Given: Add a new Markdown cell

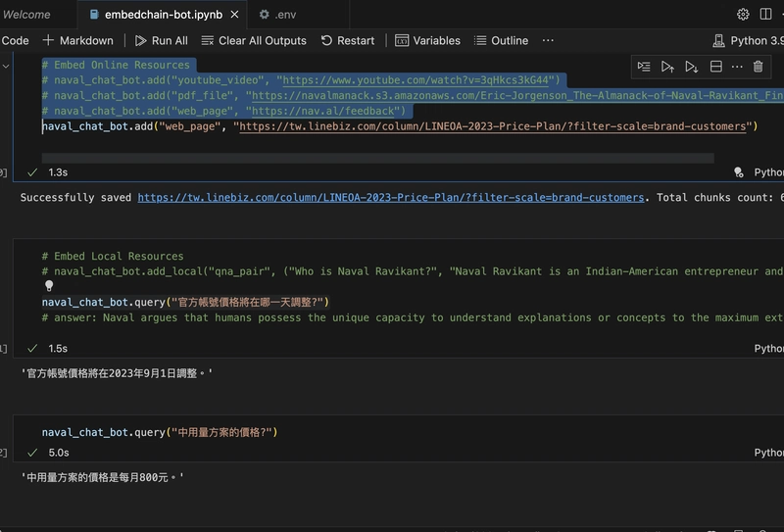Looking at the screenshot, I should (77, 40).
